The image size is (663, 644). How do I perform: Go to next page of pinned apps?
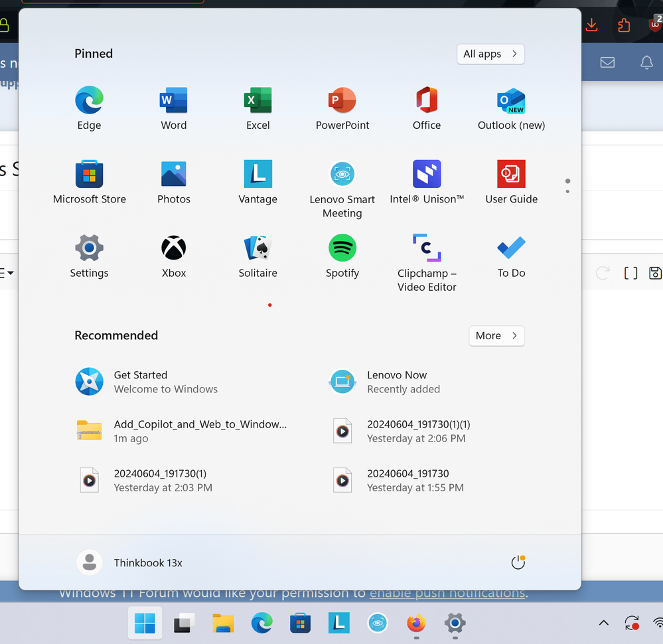(x=567, y=192)
